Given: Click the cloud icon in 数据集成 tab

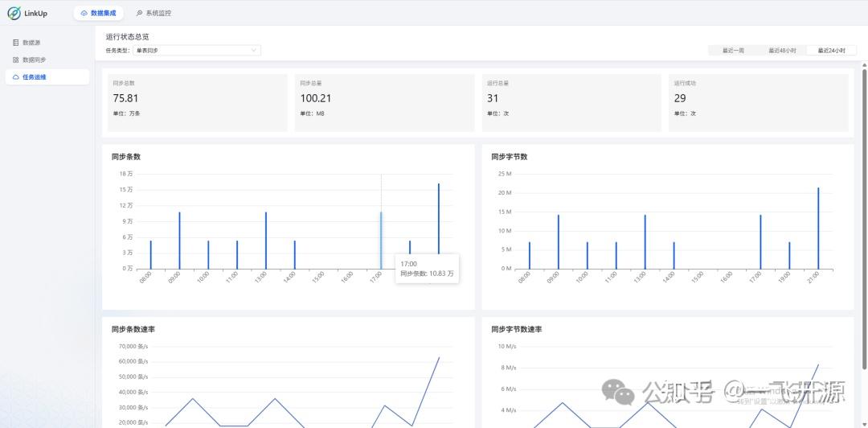Looking at the screenshot, I should click(x=84, y=13).
